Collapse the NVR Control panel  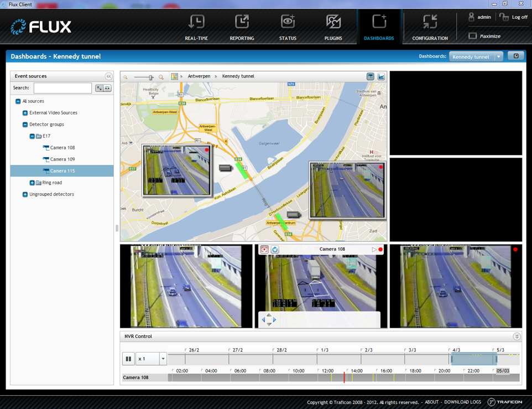pyautogui.click(x=517, y=336)
